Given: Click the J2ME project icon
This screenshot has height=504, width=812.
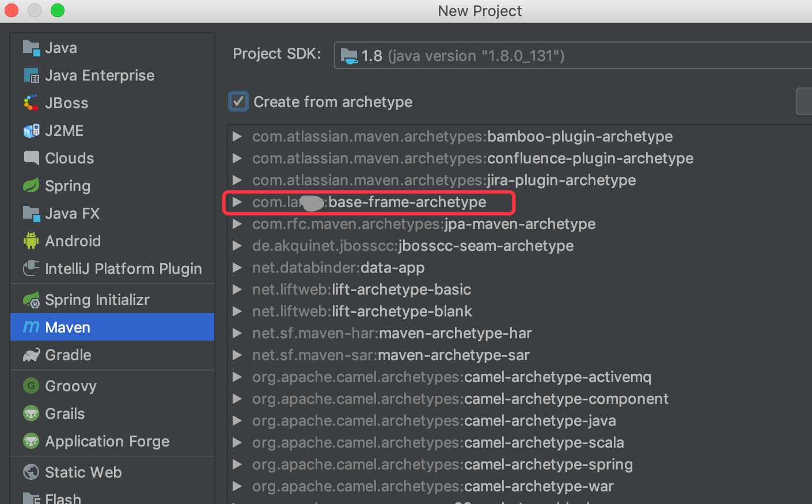Looking at the screenshot, I should 31,131.
